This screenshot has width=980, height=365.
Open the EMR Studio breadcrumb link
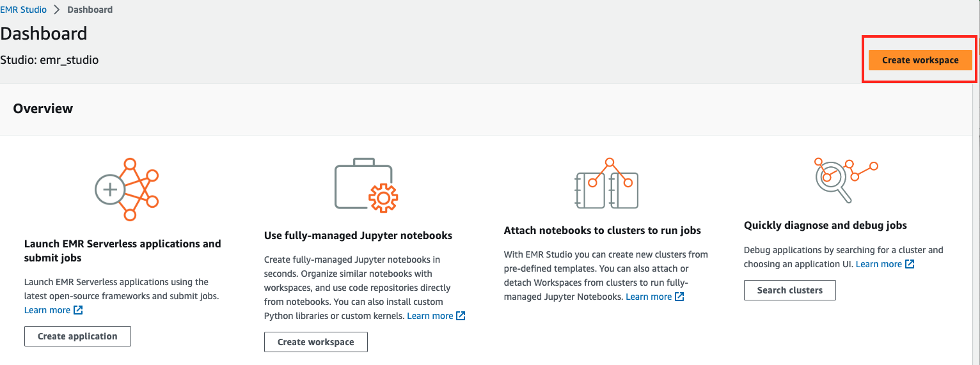(x=24, y=10)
